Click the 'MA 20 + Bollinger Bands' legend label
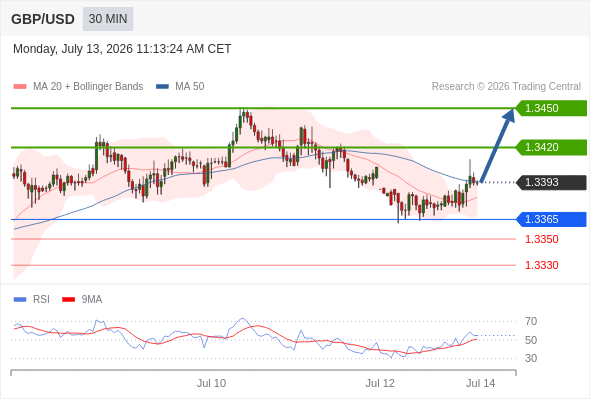The height and width of the screenshot is (400, 590). point(88,87)
